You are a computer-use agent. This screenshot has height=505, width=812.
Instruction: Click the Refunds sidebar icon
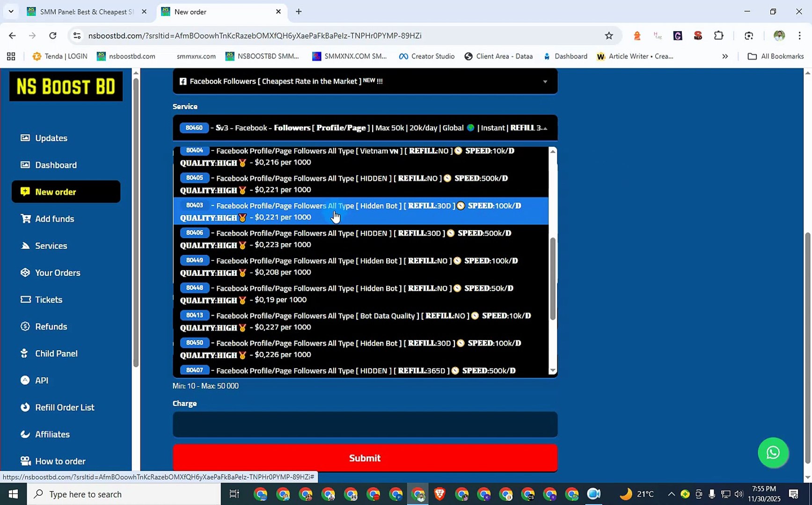point(25,326)
